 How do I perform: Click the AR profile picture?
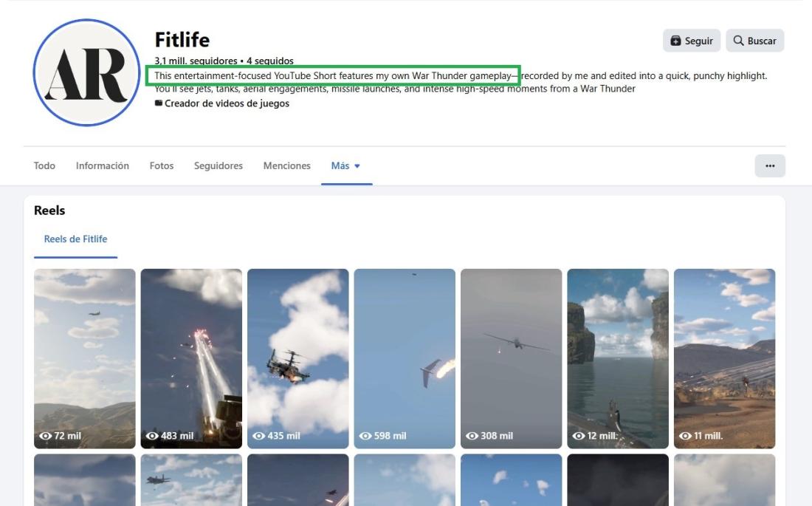(x=86, y=72)
